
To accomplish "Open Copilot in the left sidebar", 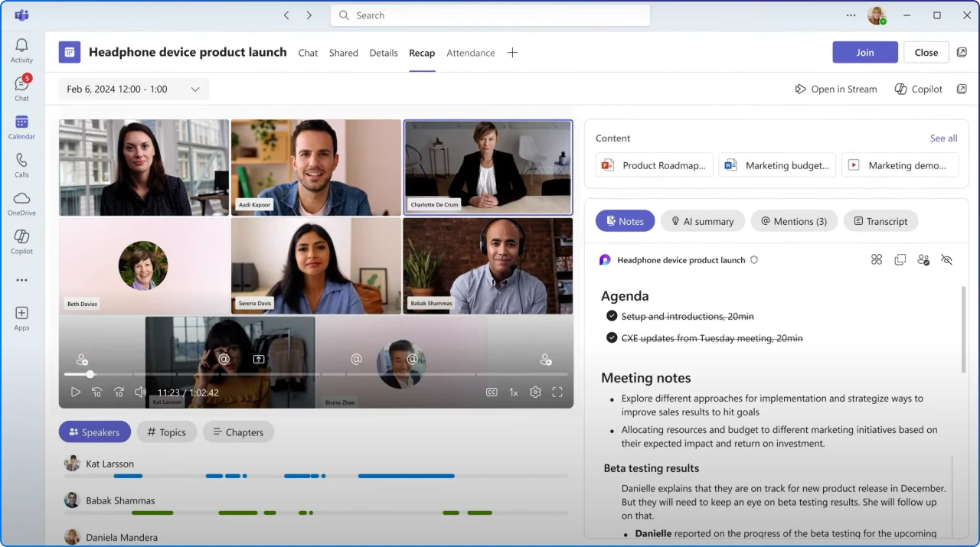I will [21, 241].
